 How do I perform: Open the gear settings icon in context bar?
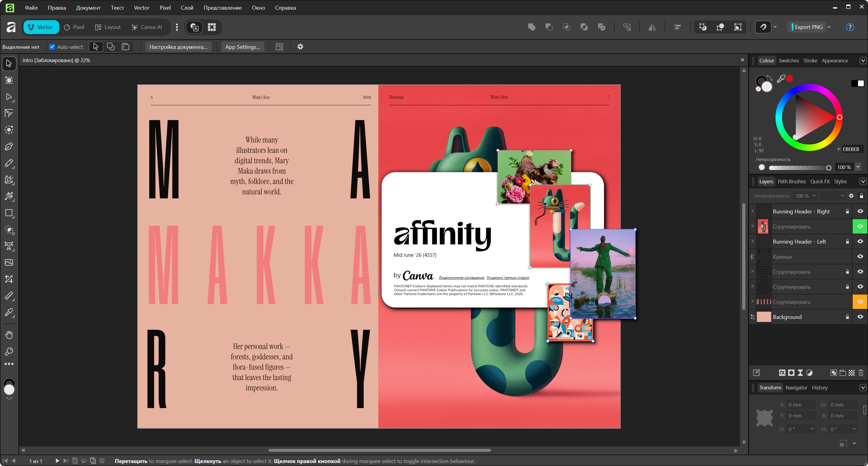coord(300,47)
